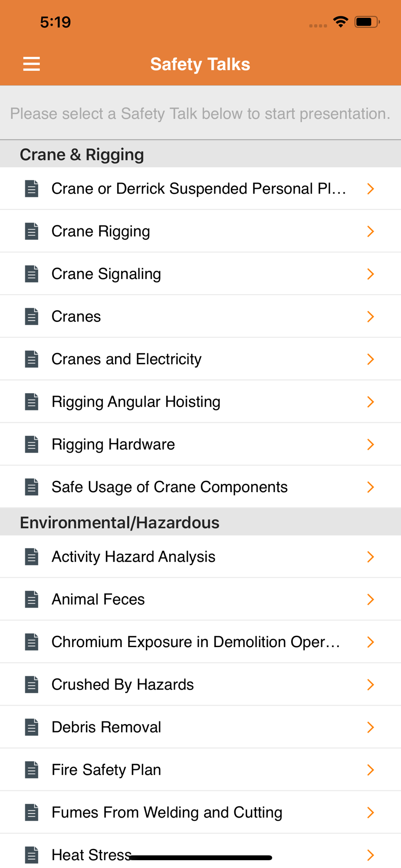Select Fumes From Welding and Cutting
The width and height of the screenshot is (401, 868).
[167, 812]
